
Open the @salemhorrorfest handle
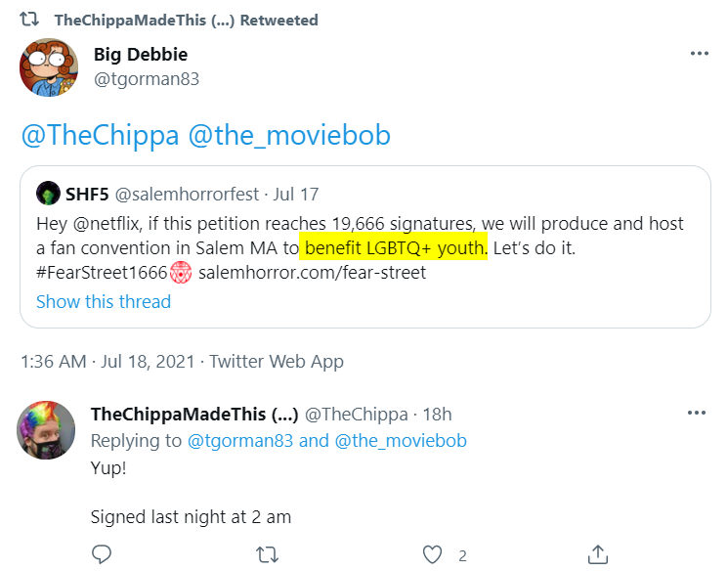click(187, 195)
